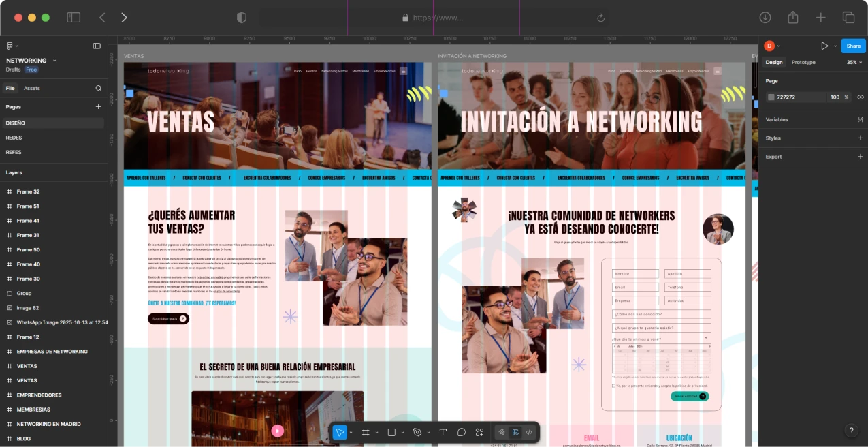Switch to Dev Mode code view
The width and height of the screenshot is (868, 447).
528,431
